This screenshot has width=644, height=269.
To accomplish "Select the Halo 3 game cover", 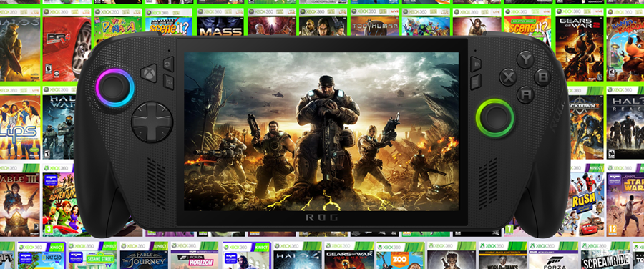I will pos(20,45).
